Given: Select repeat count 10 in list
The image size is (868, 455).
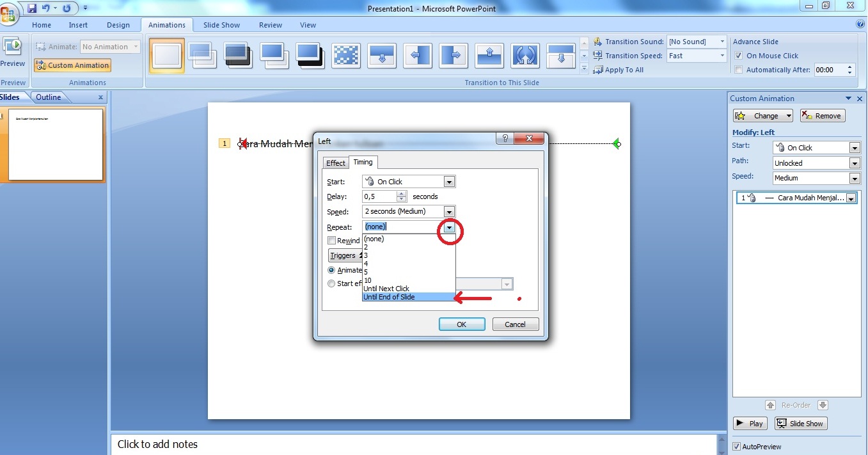Looking at the screenshot, I should (409, 280).
